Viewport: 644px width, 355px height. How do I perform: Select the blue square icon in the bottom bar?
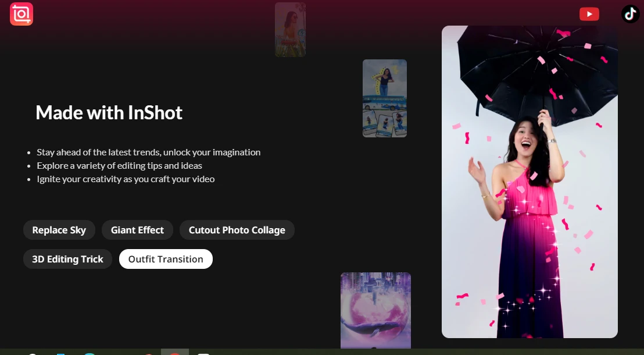(60, 354)
